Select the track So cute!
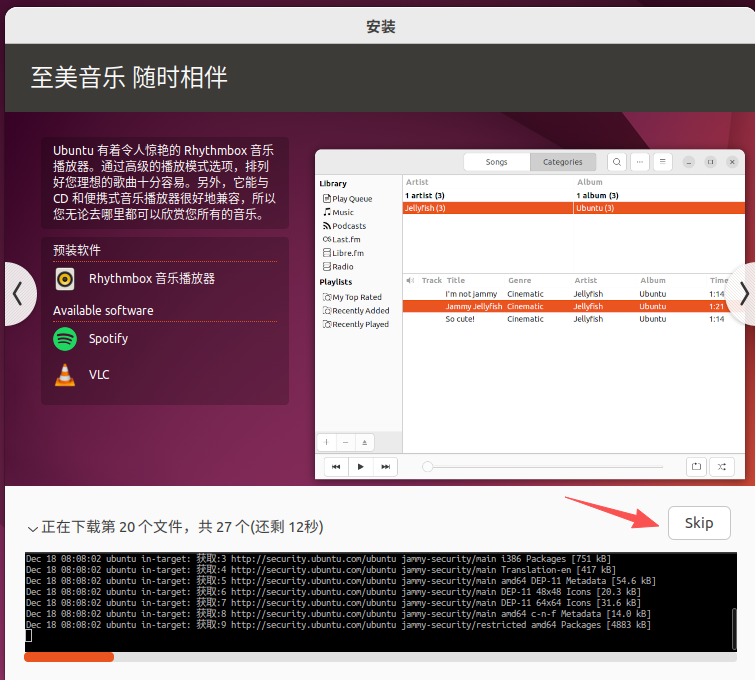 tap(573, 319)
